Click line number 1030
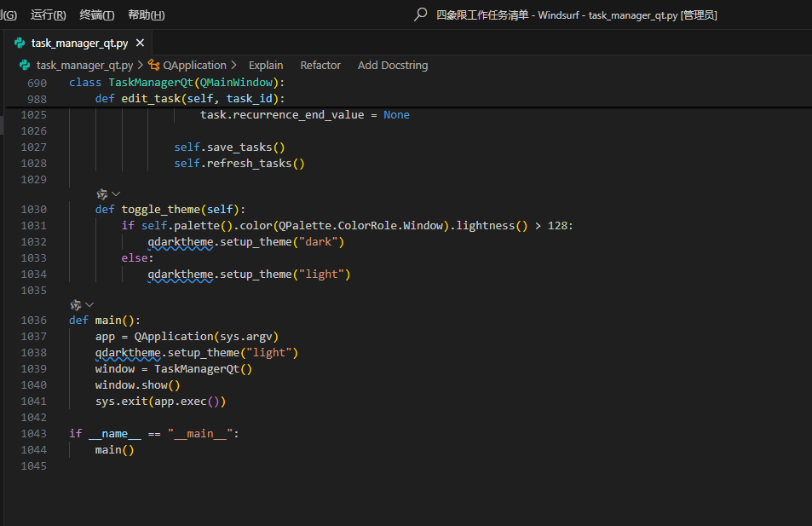Image resolution: width=812 pixels, height=526 pixels. pos(34,210)
